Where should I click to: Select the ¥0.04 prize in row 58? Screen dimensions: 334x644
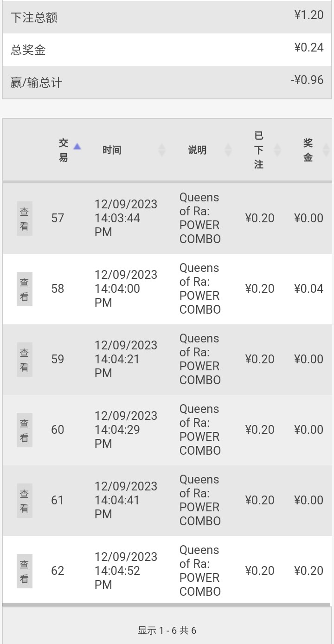tap(308, 289)
